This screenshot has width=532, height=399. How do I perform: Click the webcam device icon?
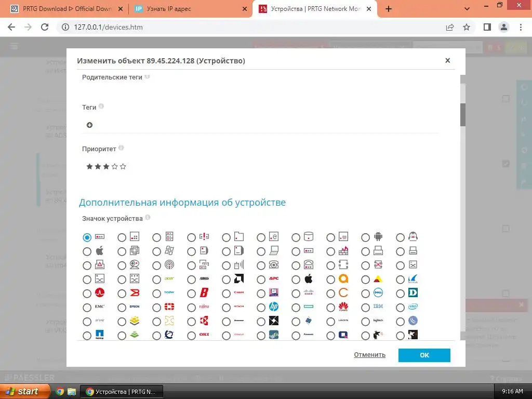(135, 264)
